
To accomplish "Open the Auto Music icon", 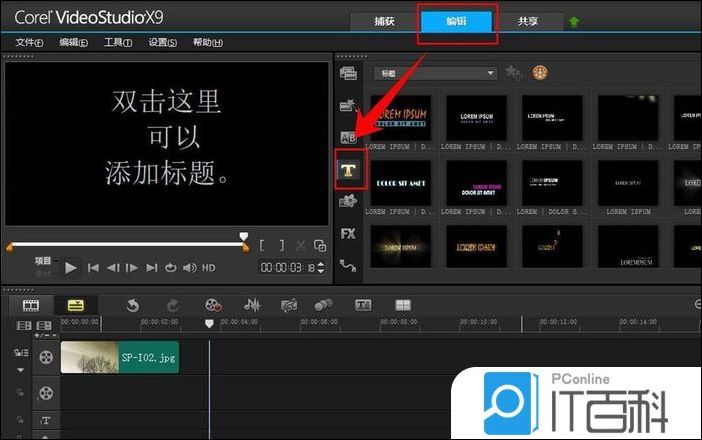I will coord(289,306).
